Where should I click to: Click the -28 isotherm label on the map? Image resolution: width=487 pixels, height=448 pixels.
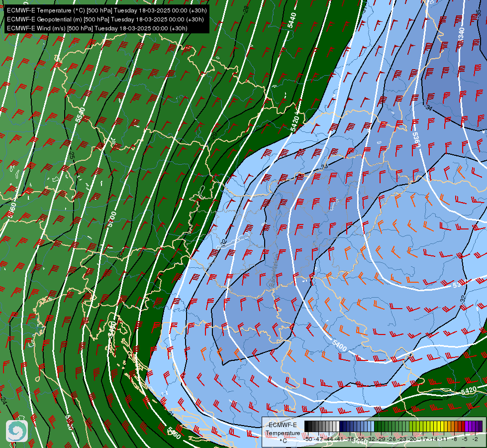tap(246, 8)
